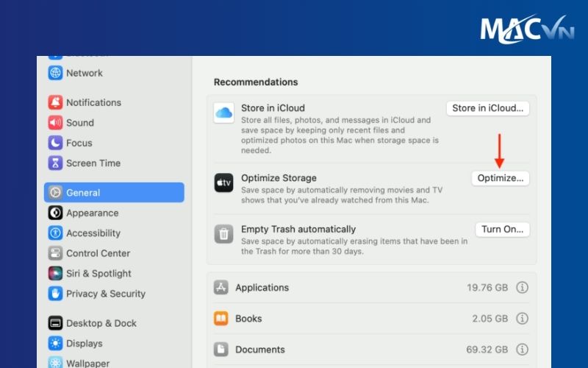Image resolution: width=588 pixels, height=368 pixels.
Task: Click the Screen Time hourglass icon
Action: pyautogui.click(x=55, y=163)
